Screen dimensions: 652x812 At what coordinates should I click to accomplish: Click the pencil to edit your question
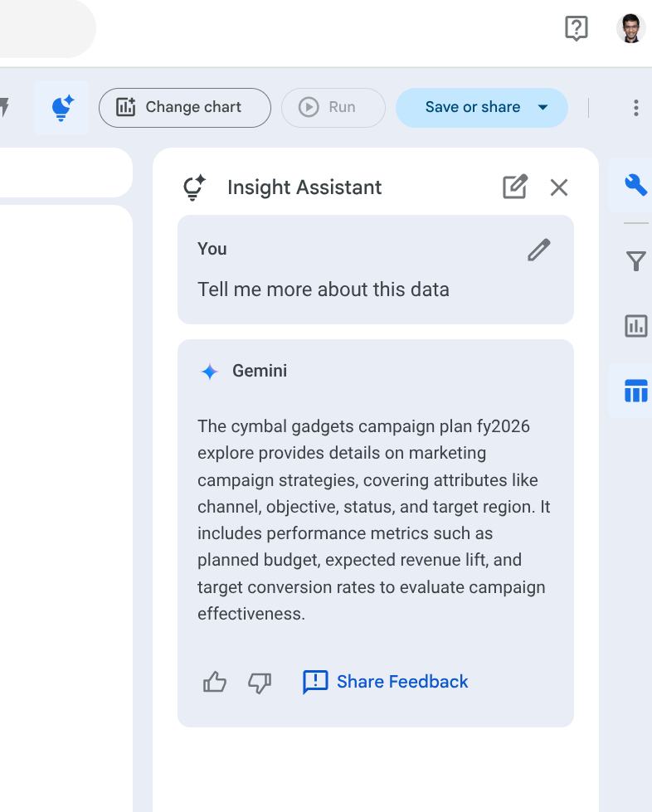pyautogui.click(x=539, y=249)
